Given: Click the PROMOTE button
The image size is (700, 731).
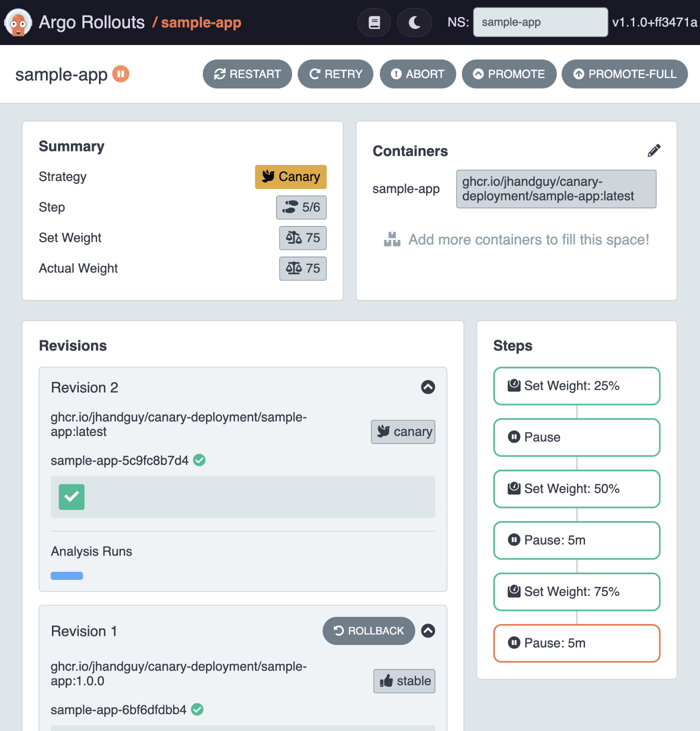Looking at the screenshot, I should (509, 74).
